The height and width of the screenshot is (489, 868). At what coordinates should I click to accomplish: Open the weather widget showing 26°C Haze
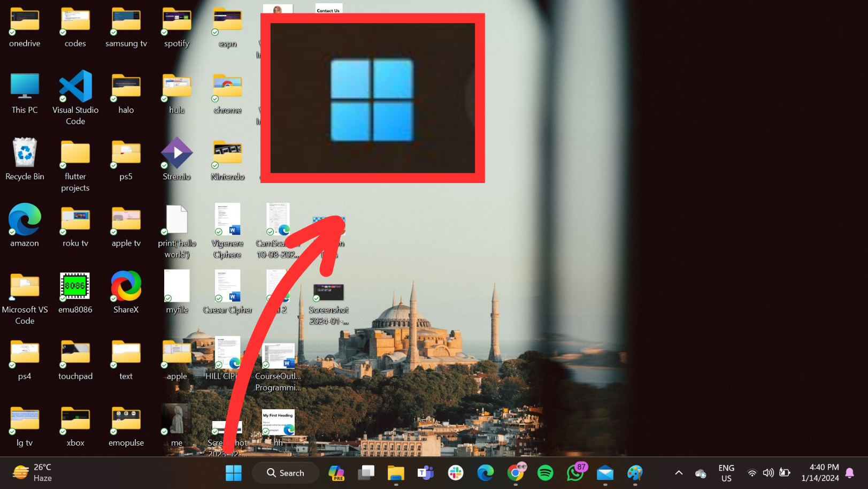(x=33, y=473)
